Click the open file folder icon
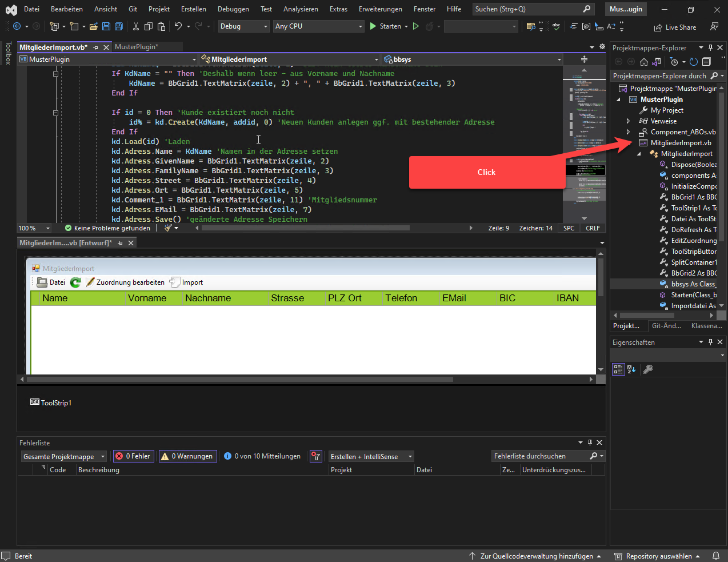 point(94,26)
